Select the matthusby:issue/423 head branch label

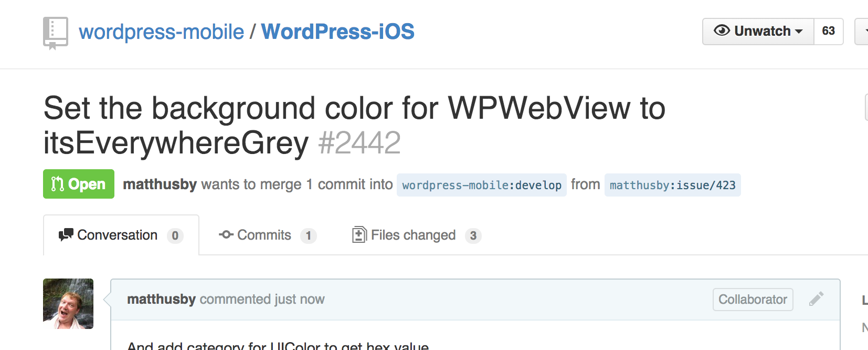[x=672, y=185]
